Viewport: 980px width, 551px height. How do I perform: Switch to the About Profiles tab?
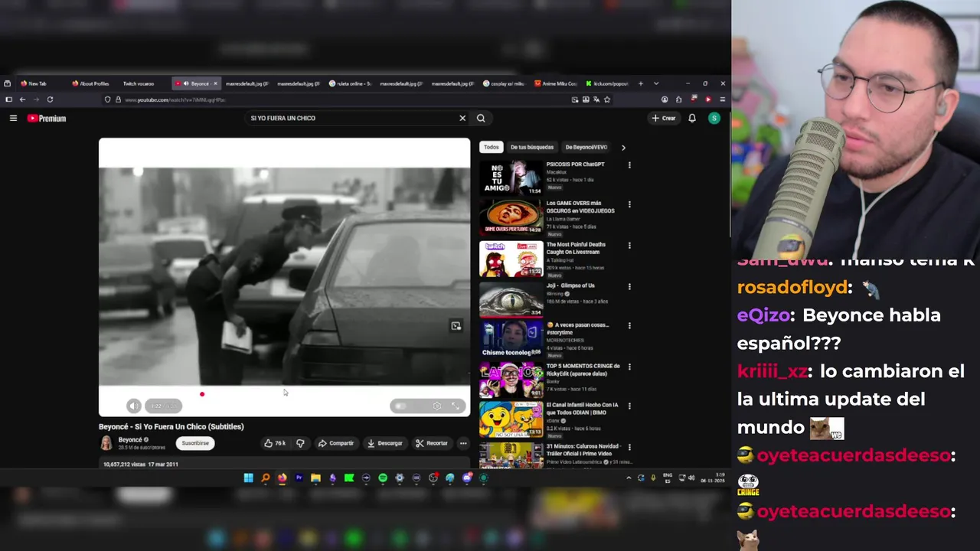pos(91,83)
